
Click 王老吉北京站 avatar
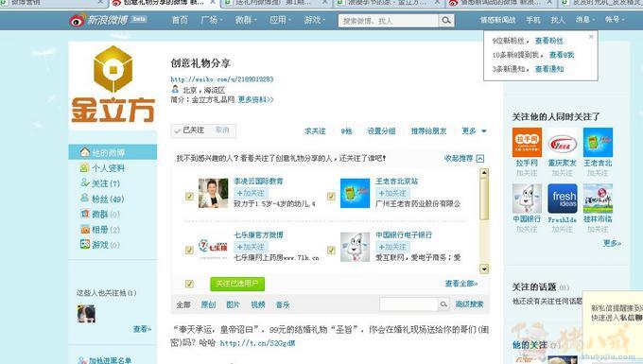pyautogui.click(x=355, y=193)
